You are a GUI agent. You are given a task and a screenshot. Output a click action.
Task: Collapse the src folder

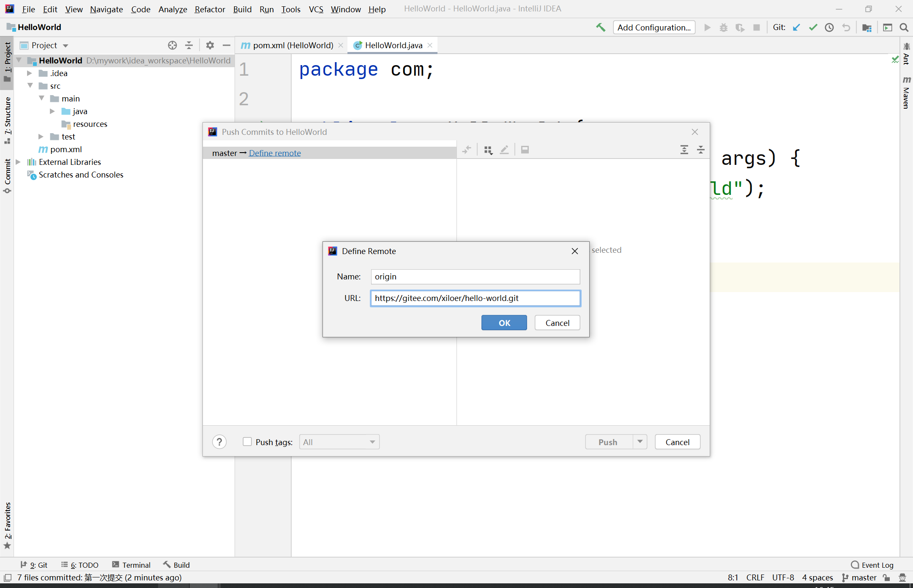(30, 85)
